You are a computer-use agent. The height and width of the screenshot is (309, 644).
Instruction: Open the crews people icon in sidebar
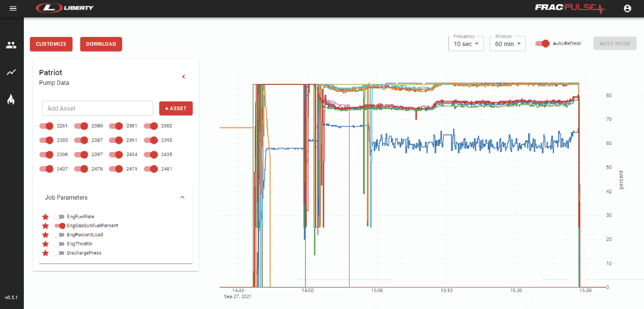click(11, 45)
